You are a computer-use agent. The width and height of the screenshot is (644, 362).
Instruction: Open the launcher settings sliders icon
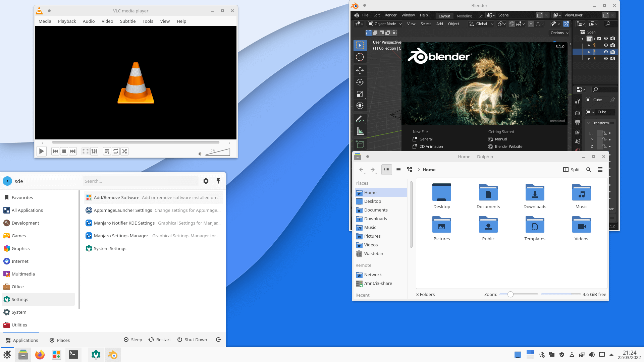206,181
